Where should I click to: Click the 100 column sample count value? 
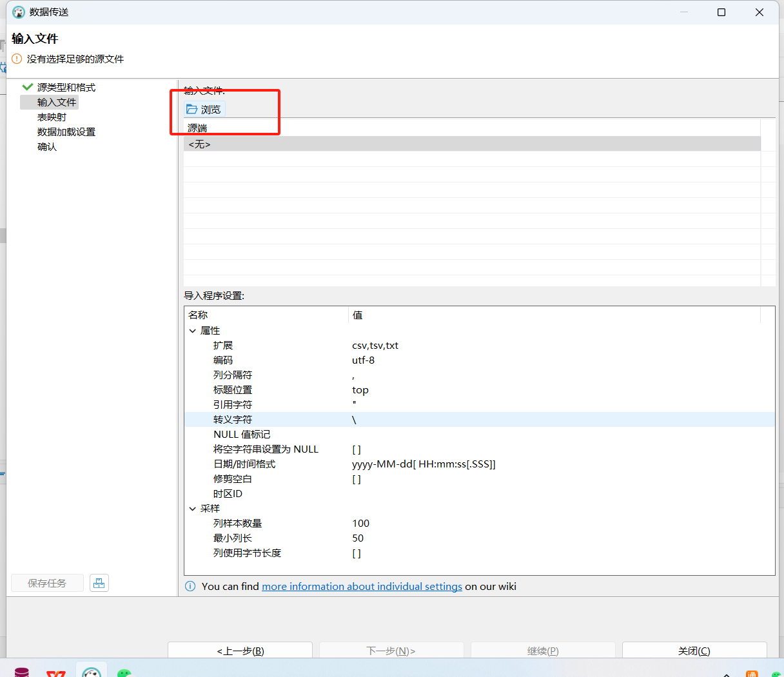click(x=361, y=524)
